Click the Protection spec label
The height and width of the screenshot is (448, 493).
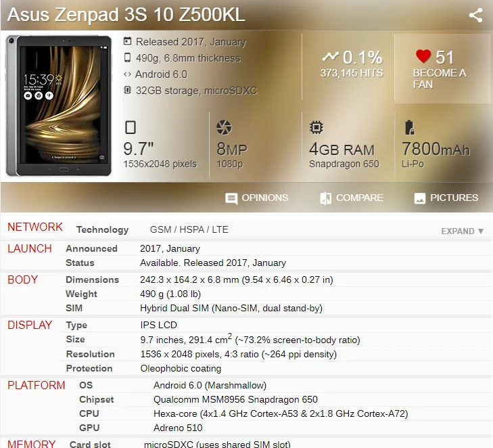pyautogui.click(x=89, y=368)
